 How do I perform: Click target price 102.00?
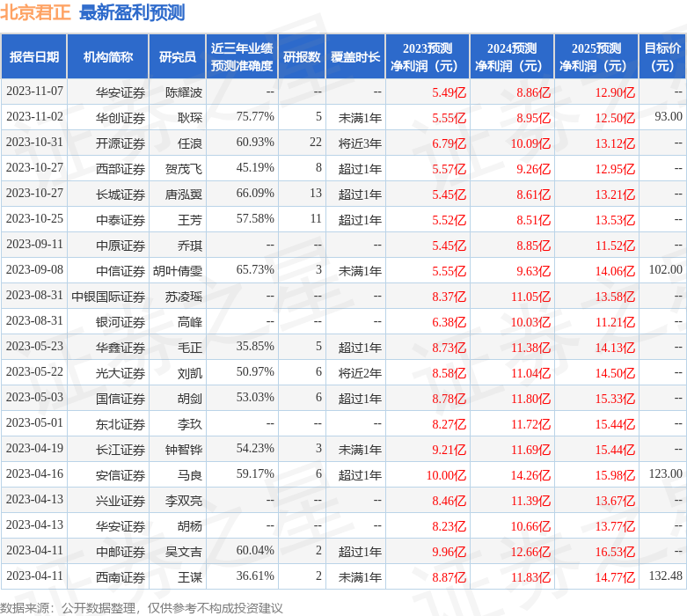pyautogui.click(x=666, y=269)
